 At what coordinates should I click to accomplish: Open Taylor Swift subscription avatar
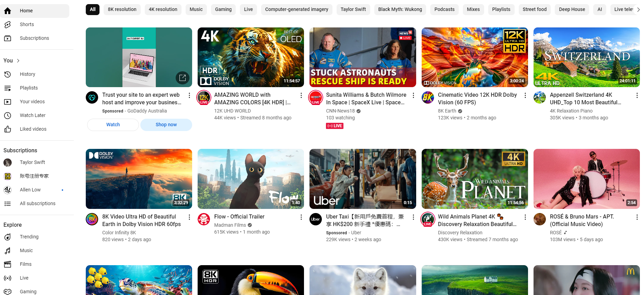(8, 162)
